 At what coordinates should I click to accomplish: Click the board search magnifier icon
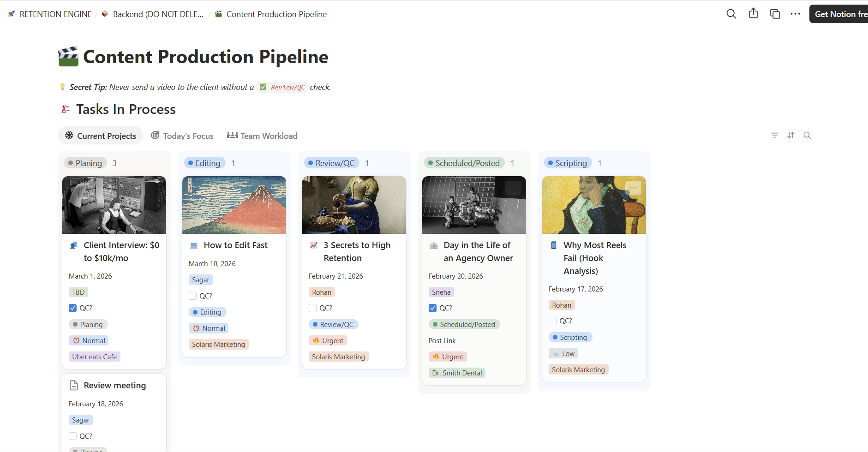tap(807, 135)
